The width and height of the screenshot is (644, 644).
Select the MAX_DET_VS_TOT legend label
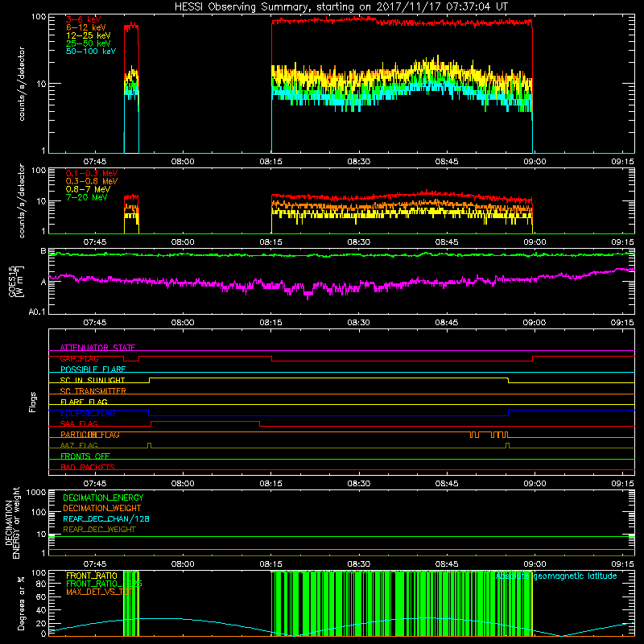[x=99, y=592]
